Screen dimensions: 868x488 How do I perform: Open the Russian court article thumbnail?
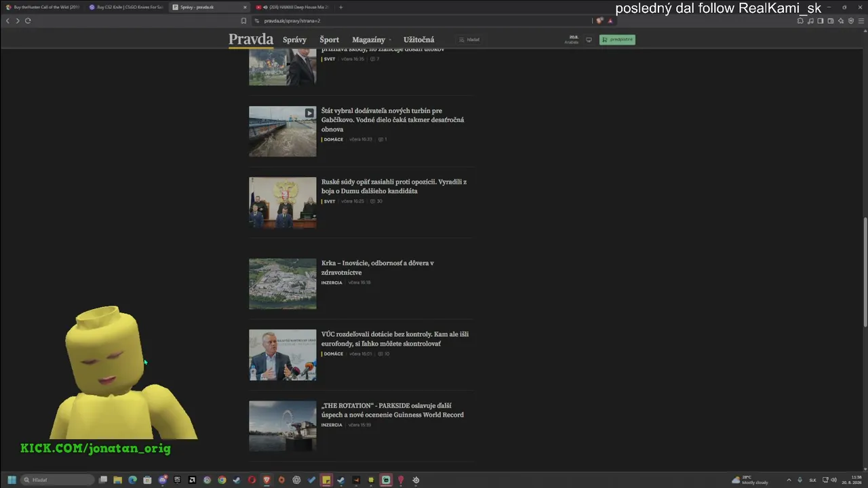[282, 203]
